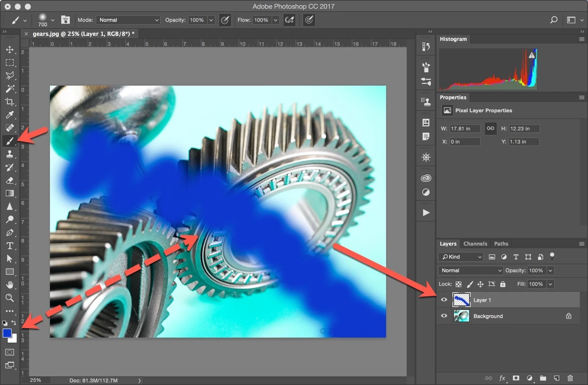Select the Layers tab
588x385 pixels.
[x=448, y=244]
